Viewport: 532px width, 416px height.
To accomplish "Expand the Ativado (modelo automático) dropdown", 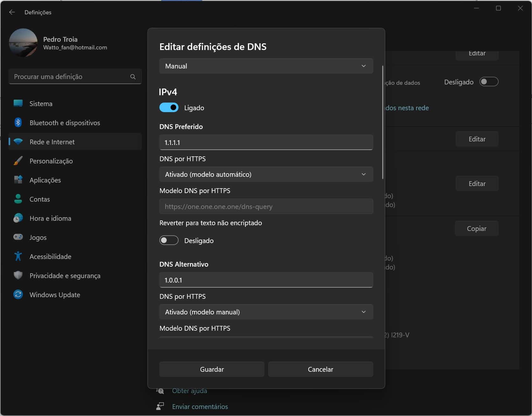I will click(x=266, y=174).
